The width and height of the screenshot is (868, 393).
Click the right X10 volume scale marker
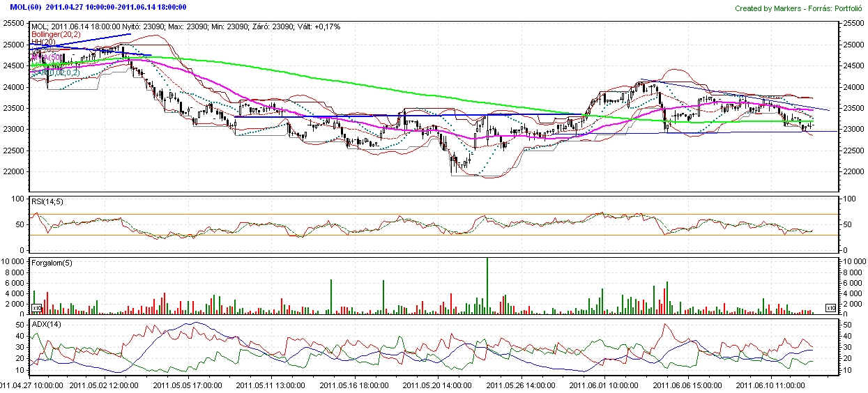pyautogui.click(x=830, y=307)
